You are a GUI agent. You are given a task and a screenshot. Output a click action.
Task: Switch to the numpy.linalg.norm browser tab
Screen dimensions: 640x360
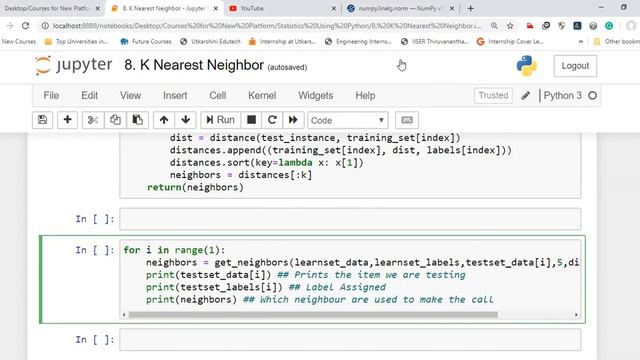[x=400, y=8]
